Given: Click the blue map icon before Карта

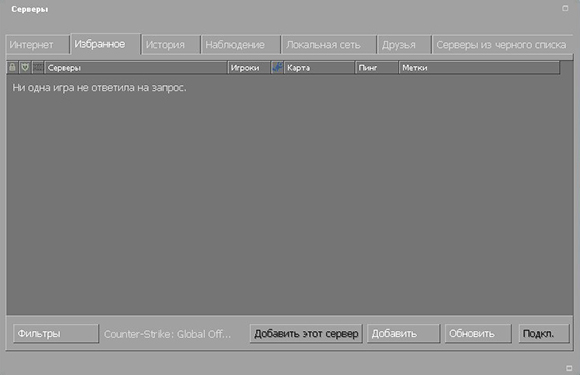Looking at the screenshot, I should coord(277,67).
